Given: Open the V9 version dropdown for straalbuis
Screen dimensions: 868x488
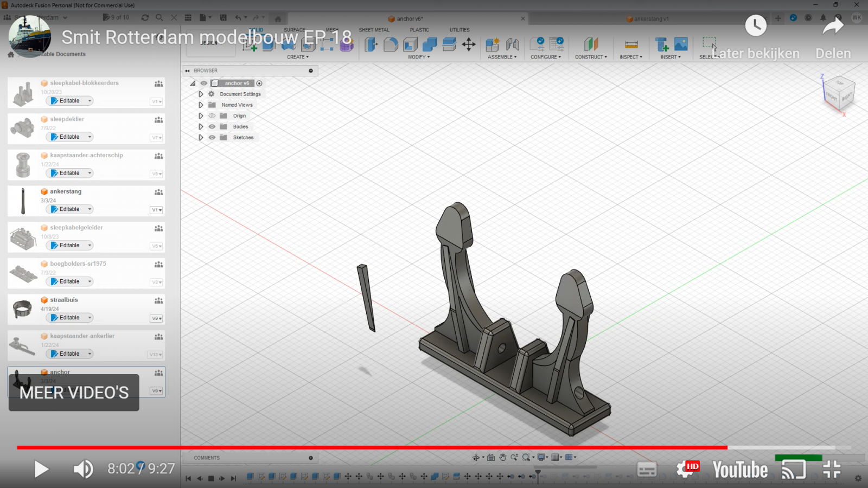Looking at the screenshot, I should [156, 318].
